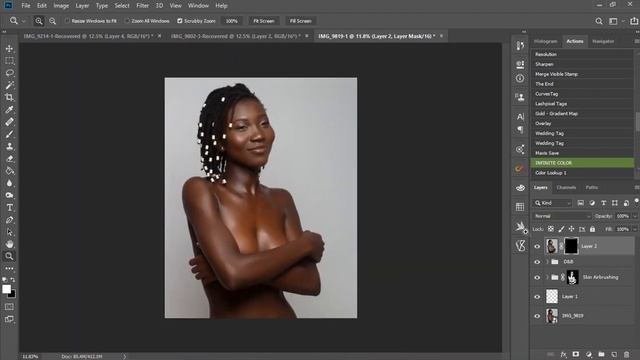Open the blend mode Normal dropdown
640x360 pixels.
(562, 216)
